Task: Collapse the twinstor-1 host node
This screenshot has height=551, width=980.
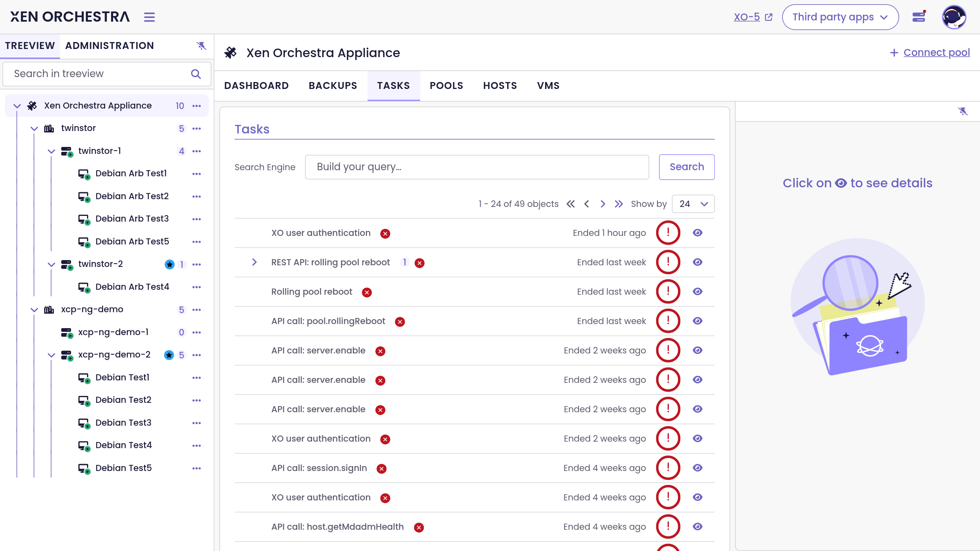Action: (x=51, y=151)
